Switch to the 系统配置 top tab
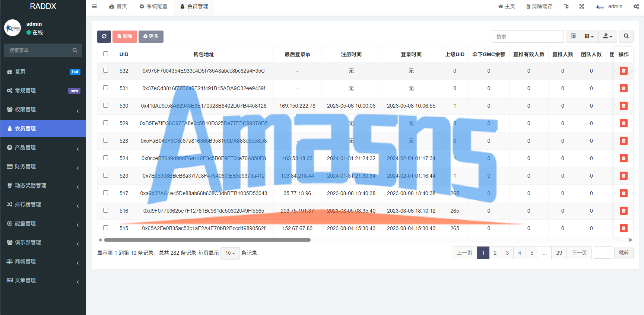Image resolution: width=644 pixels, height=315 pixels. pyautogui.click(x=153, y=6)
